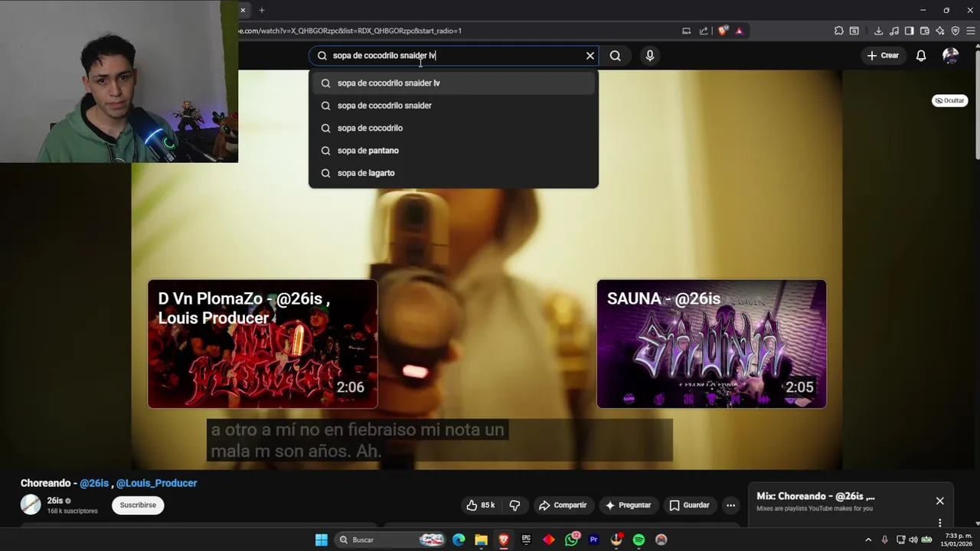
Task: Click the YouTube search magnifier button
Action: [615, 56]
